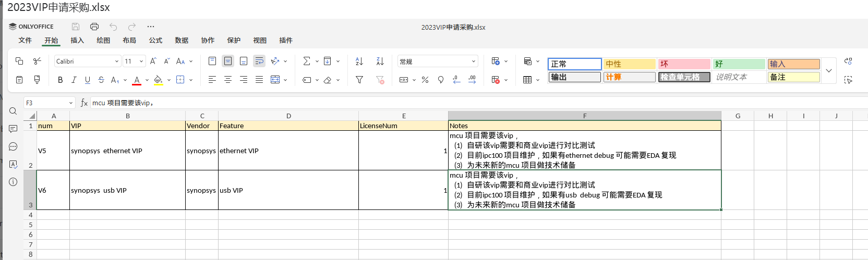
Task: Click the format painter brush icon
Action: [x=37, y=80]
